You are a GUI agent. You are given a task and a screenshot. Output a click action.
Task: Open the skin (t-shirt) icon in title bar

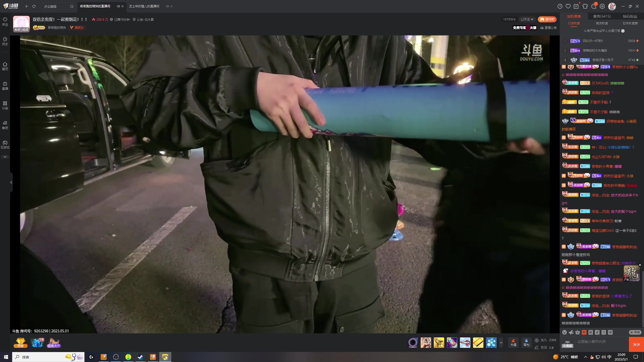tap(585, 6)
